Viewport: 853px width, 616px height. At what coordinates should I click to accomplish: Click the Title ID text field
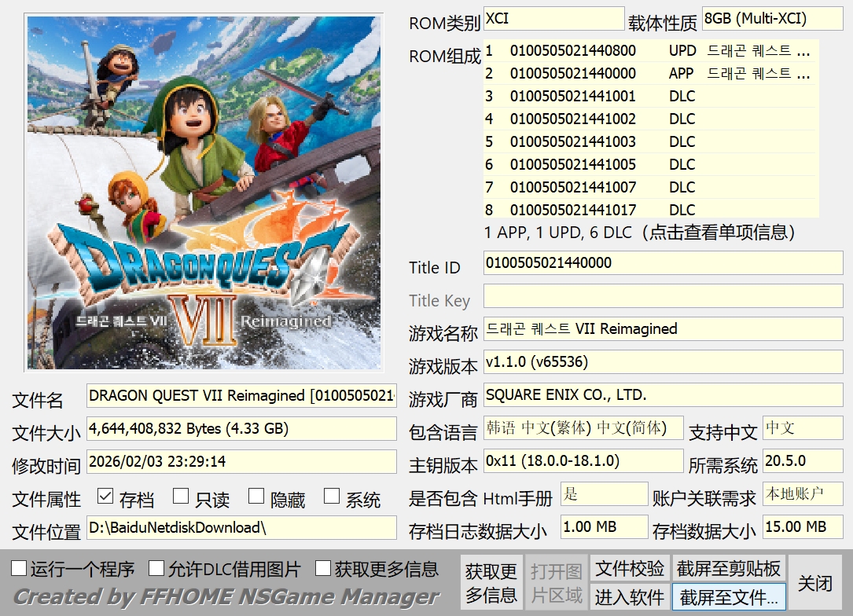click(x=662, y=263)
